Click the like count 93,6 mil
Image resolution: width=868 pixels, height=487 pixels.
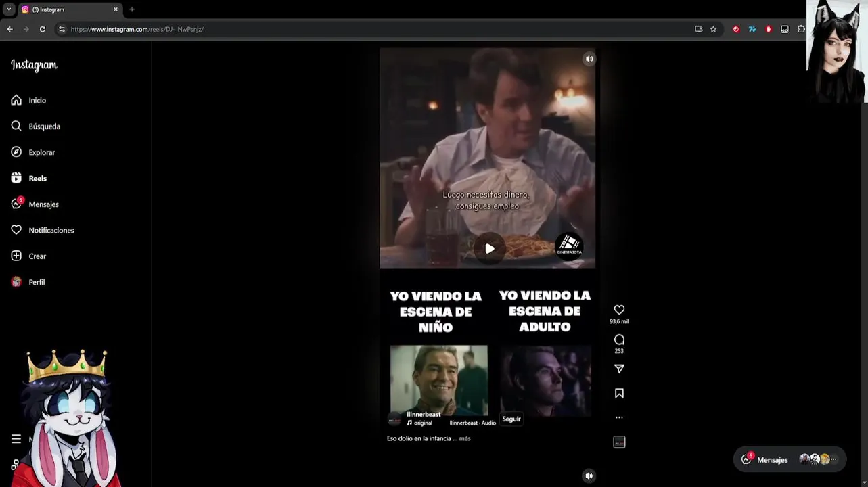(x=619, y=322)
